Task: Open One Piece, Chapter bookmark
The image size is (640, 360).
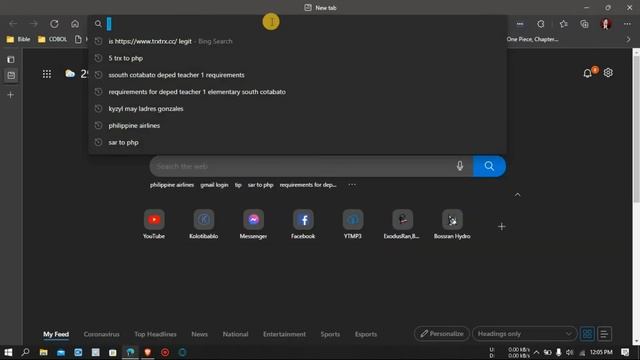Action: pos(532,39)
